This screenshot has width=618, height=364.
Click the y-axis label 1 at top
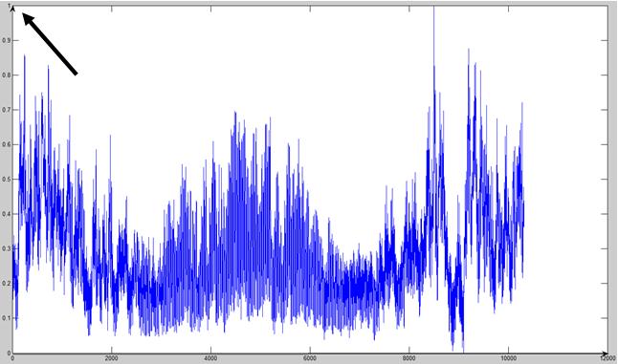[8, 7]
